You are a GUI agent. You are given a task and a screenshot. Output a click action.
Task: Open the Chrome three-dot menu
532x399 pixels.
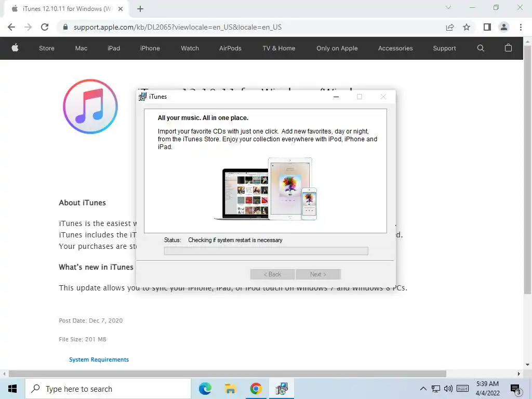(521, 27)
